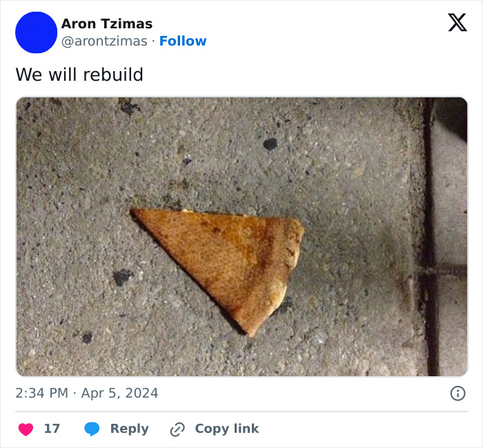The width and height of the screenshot is (483, 448).
Task: Click the Apr 5, 2024 date
Action: [119, 393]
